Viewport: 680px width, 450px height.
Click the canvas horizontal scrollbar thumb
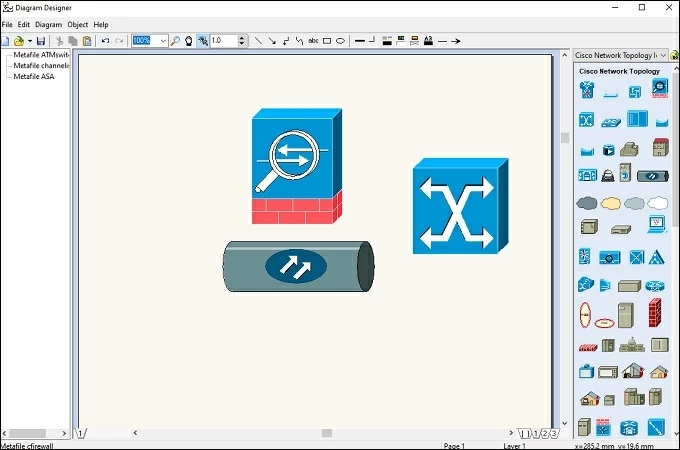pos(326,433)
